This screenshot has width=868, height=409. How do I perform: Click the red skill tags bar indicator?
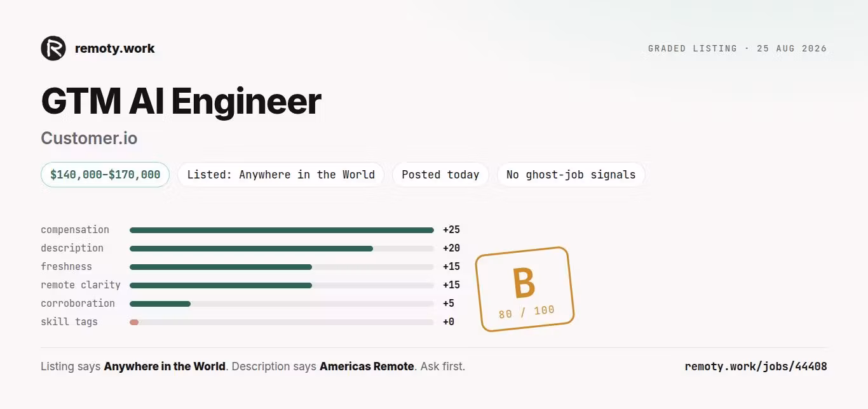point(134,322)
